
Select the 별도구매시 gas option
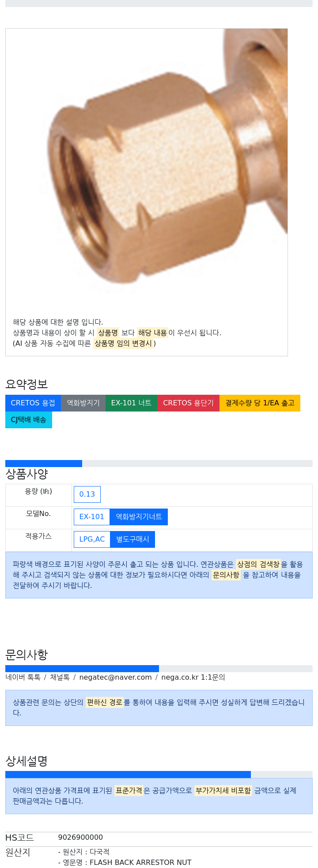click(132, 539)
